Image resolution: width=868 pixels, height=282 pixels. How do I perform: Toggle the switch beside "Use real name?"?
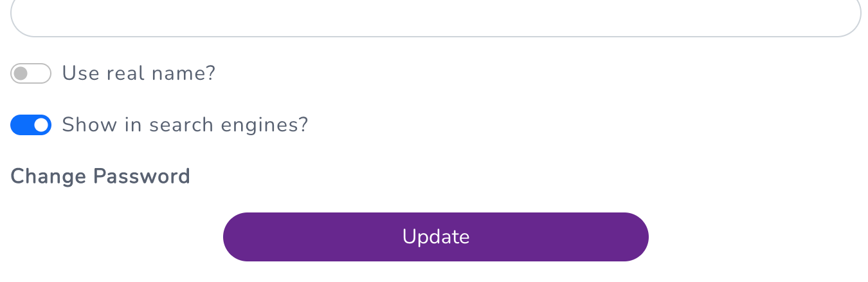[x=30, y=73]
